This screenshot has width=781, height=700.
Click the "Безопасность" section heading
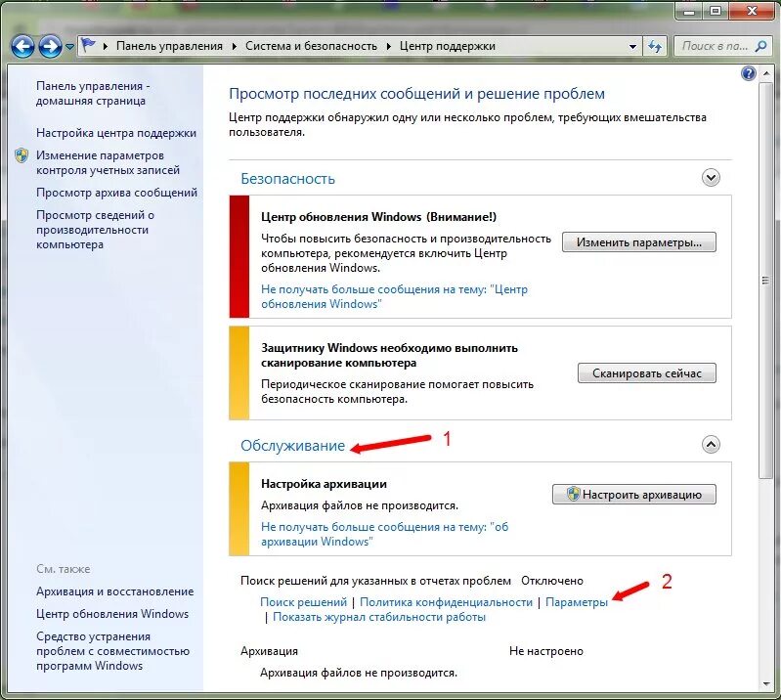287,179
